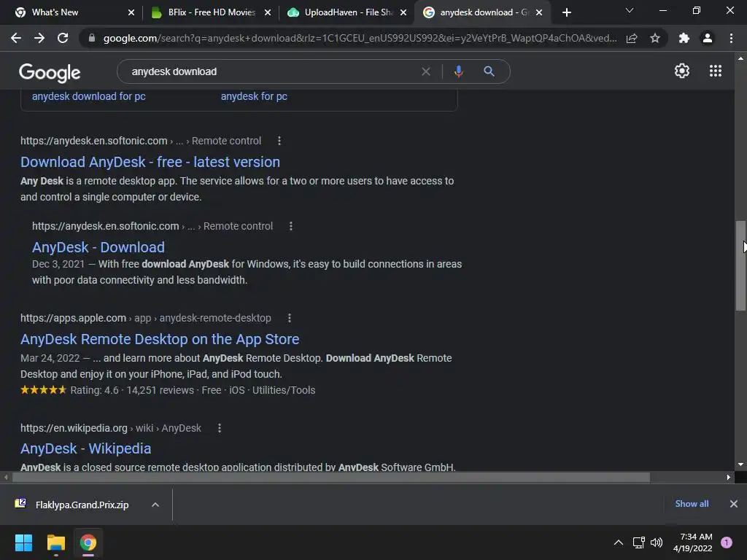Open 'AnyDesk Remote Desktop on the App Store'
The height and width of the screenshot is (560, 747).
click(x=160, y=339)
